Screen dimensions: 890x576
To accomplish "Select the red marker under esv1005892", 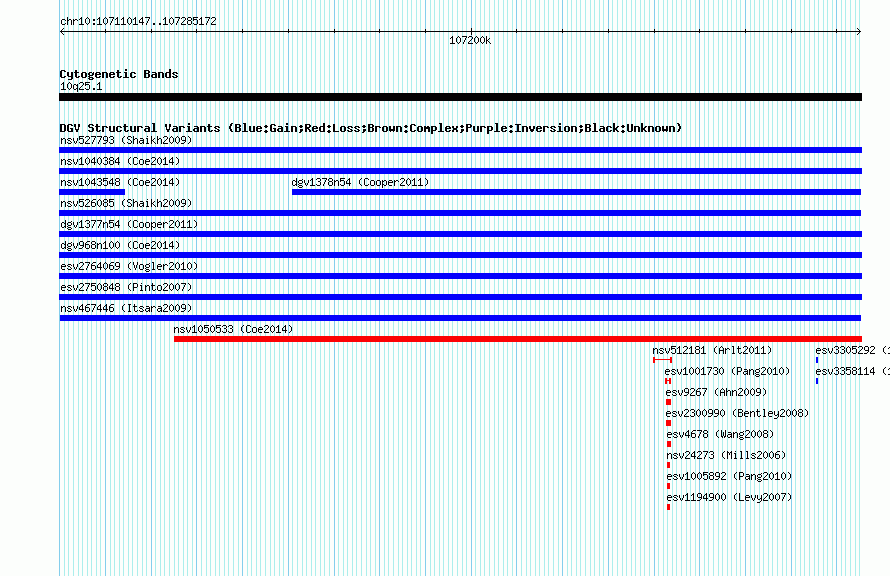I will click(x=669, y=486).
